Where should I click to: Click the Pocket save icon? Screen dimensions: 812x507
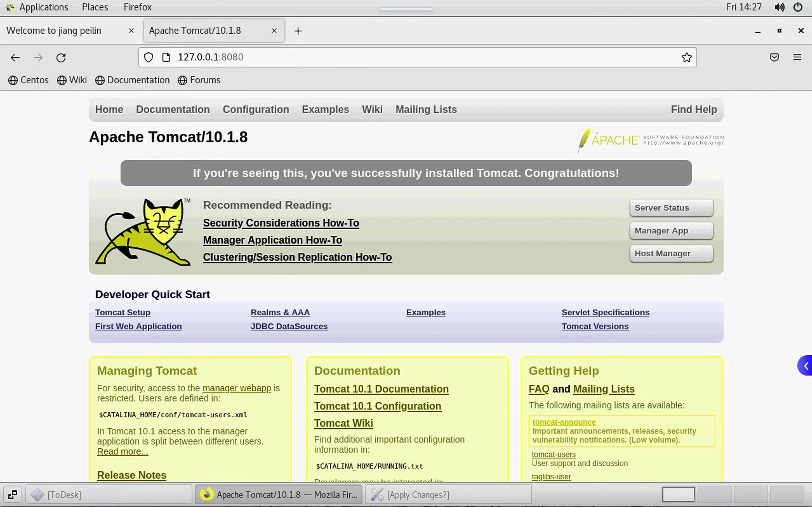pyautogui.click(x=774, y=57)
